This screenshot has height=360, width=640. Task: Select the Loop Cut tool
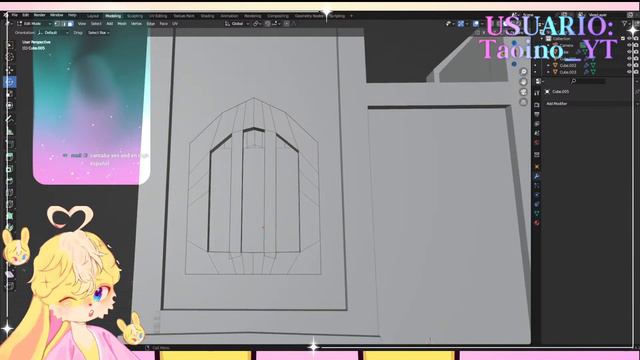(10, 192)
